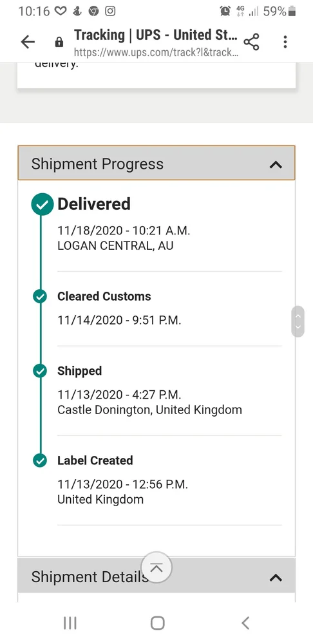Open the three-dot browser menu
313x644 pixels.
[285, 41]
